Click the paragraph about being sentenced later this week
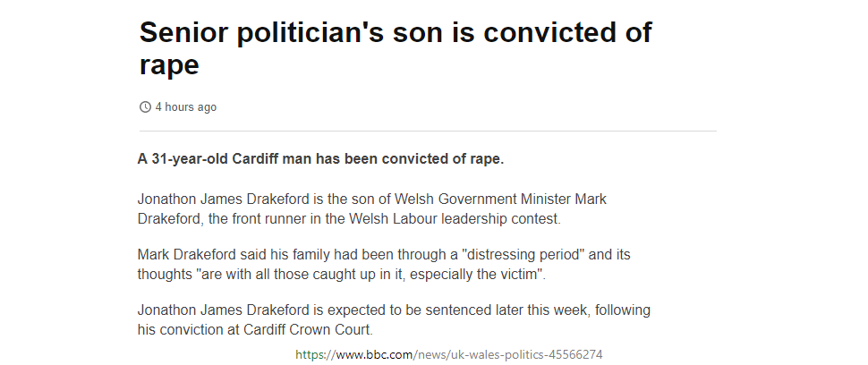 (x=394, y=319)
